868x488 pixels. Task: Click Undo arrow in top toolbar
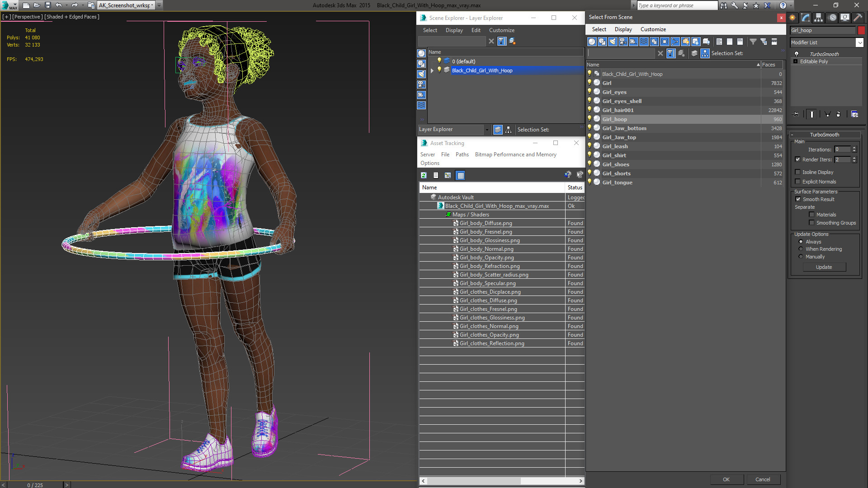pos(59,5)
